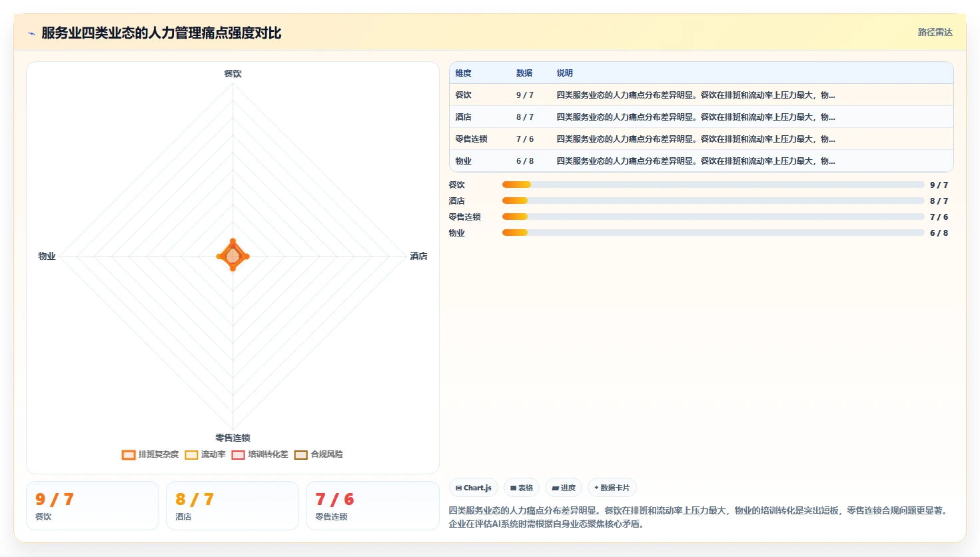Click the description text in the 零售连锁 table row

pyautogui.click(x=696, y=139)
